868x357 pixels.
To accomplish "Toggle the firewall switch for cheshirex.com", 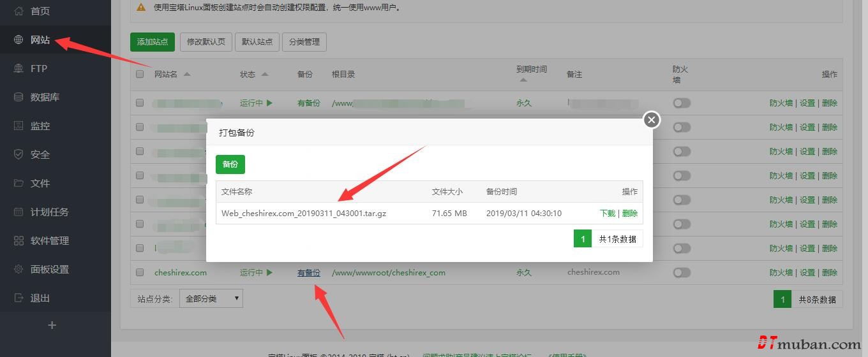I will (682, 272).
